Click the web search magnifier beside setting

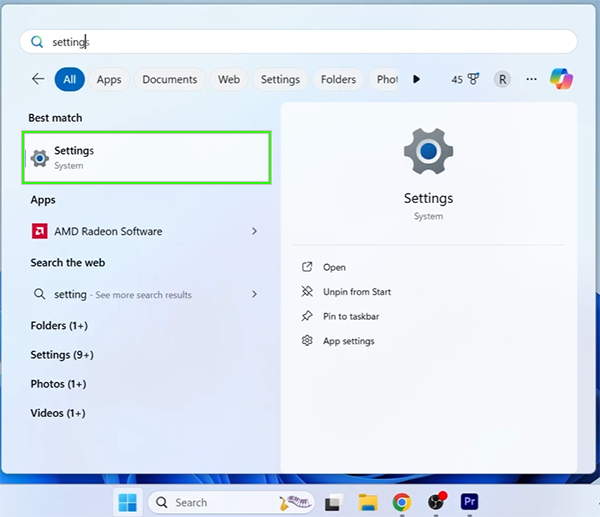pos(39,294)
